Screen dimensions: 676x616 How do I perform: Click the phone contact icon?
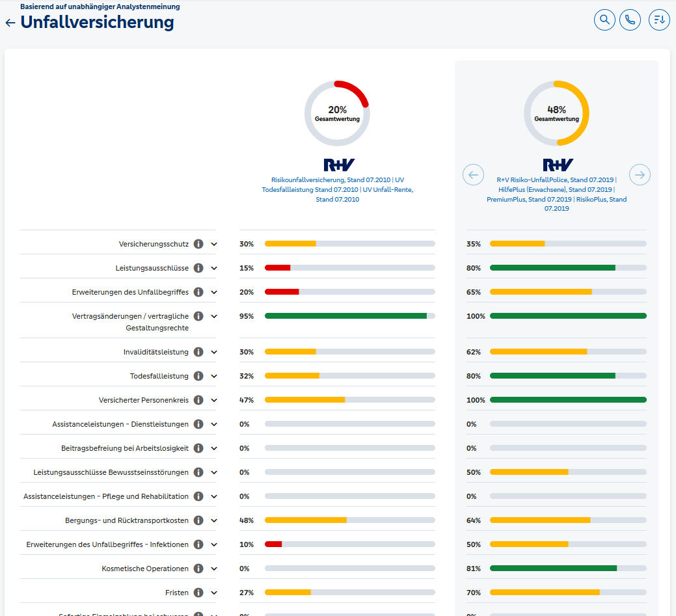[x=630, y=20]
